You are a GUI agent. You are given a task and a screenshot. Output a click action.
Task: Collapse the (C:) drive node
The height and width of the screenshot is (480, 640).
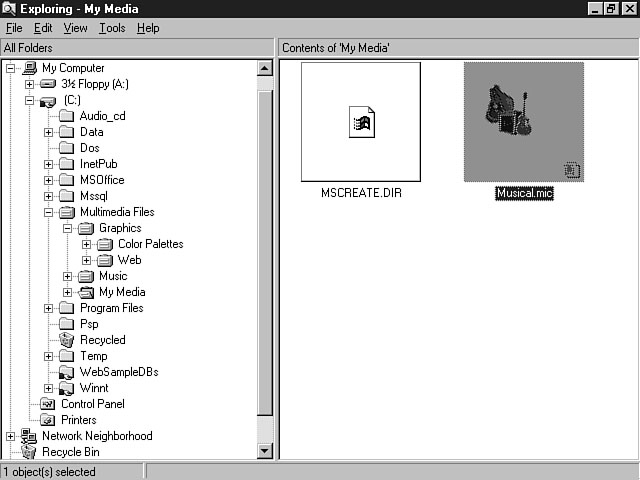click(30, 100)
